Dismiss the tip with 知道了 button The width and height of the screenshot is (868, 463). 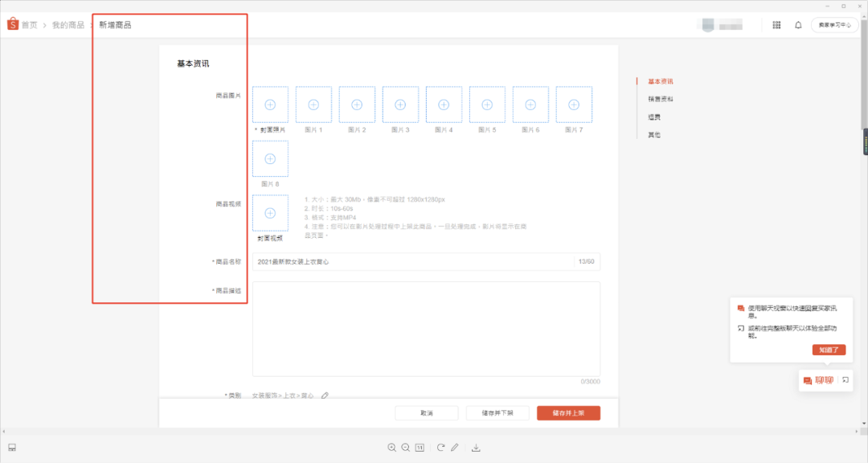(828, 350)
